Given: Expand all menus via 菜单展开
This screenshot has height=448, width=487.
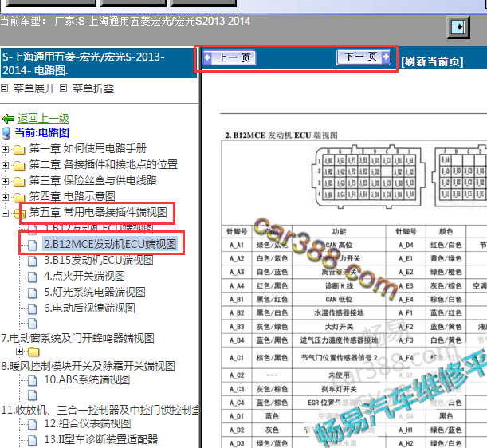Looking at the screenshot, I should [x=34, y=88].
